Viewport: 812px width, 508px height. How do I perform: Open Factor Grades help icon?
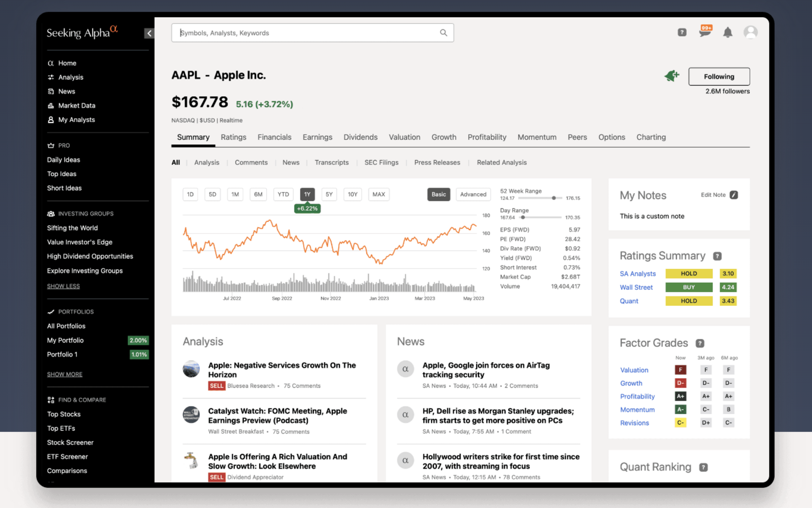click(x=700, y=343)
